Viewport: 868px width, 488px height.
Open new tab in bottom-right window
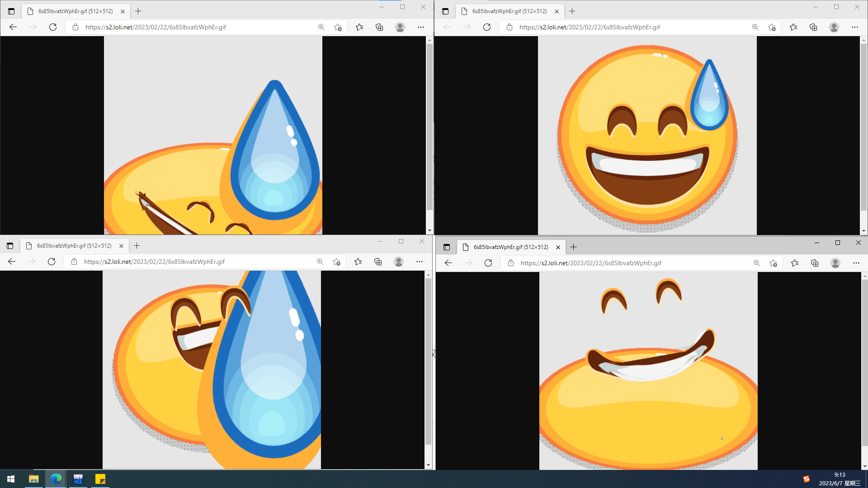(573, 247)
